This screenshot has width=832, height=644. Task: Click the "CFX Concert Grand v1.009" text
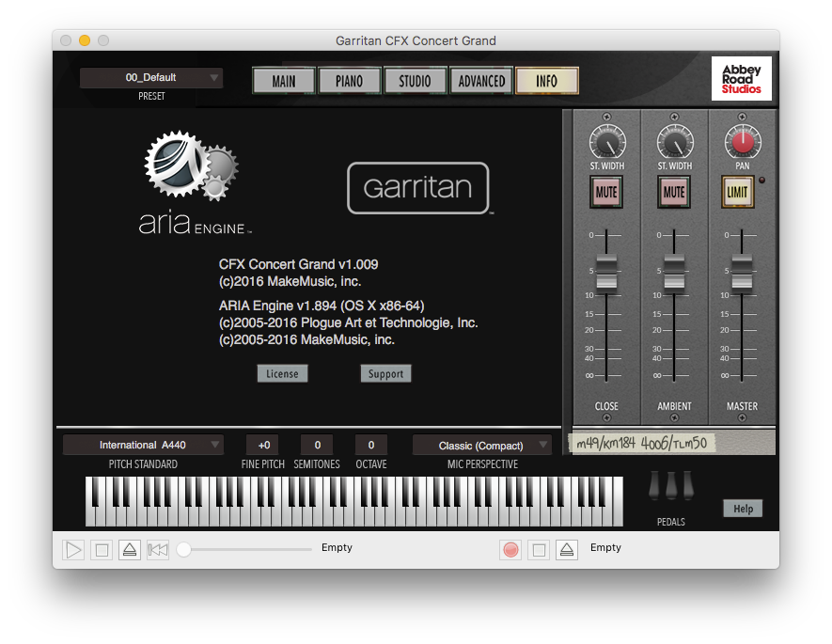coord(299,264)
